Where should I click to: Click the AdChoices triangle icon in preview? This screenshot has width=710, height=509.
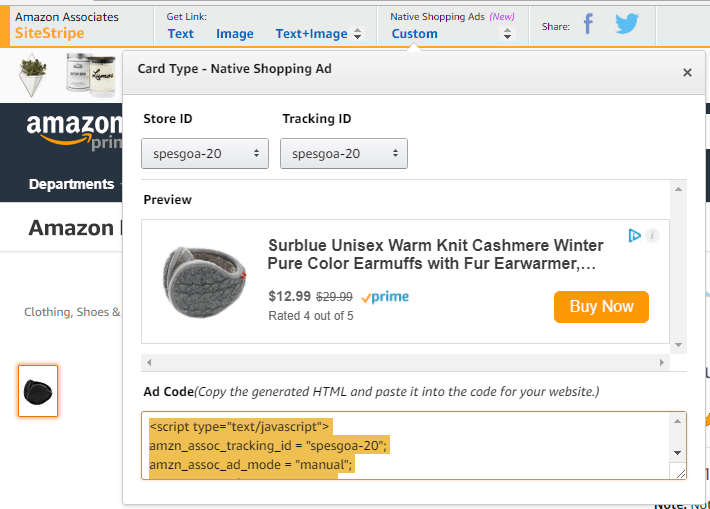[x=634, y=236]
